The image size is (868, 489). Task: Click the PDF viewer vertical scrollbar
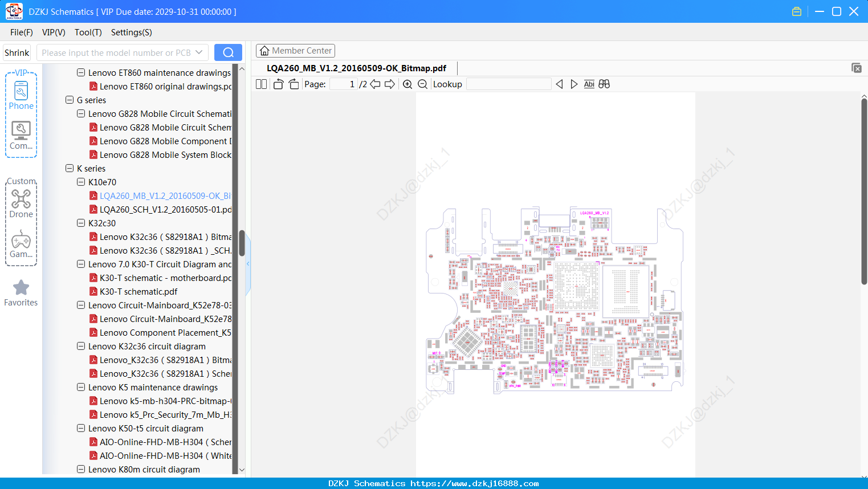[865, 191]
